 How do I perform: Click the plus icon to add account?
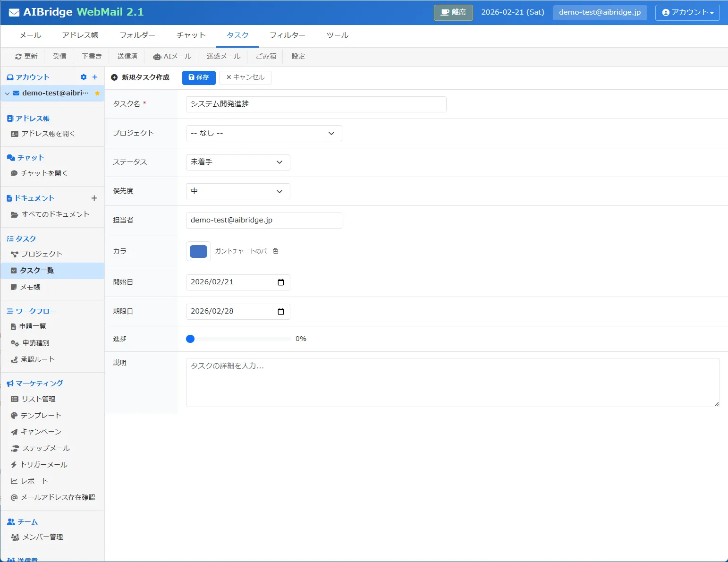point(95,77)
